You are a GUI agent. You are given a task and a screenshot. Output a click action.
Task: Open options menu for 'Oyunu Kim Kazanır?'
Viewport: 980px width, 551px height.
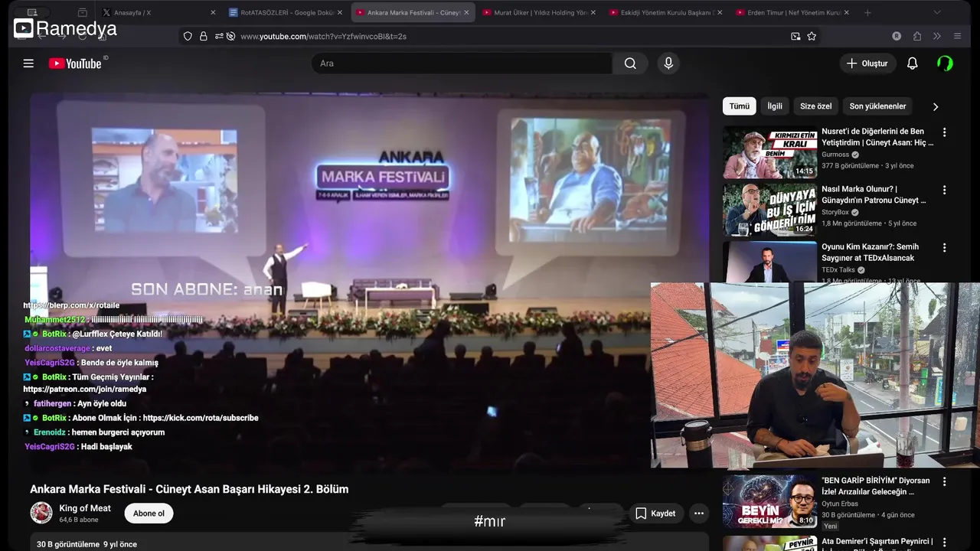pyautogui.click(x=944, y=248)
